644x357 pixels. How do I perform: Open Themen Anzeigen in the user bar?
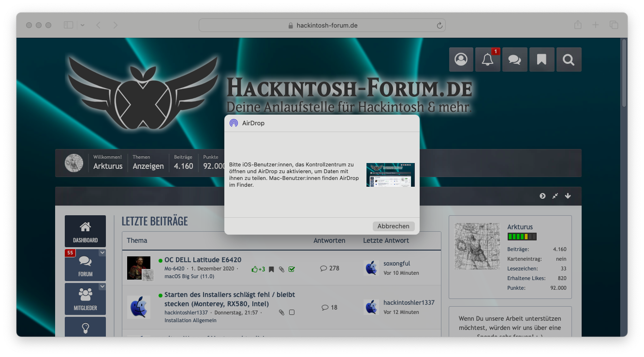tap(148, 163)
